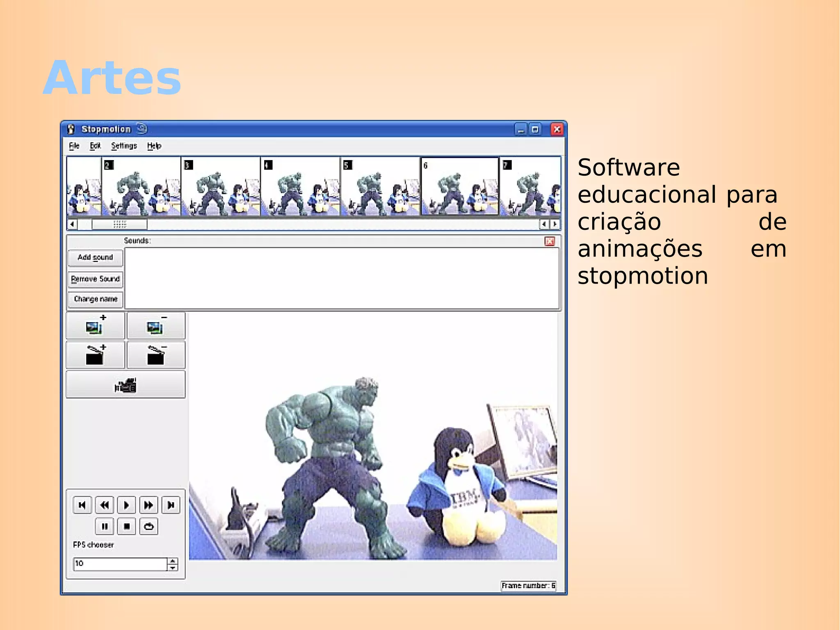Image resolution: width=840 pixels, height=630 pixels.
Task: Jump to last frame
Action: (171, 505)
